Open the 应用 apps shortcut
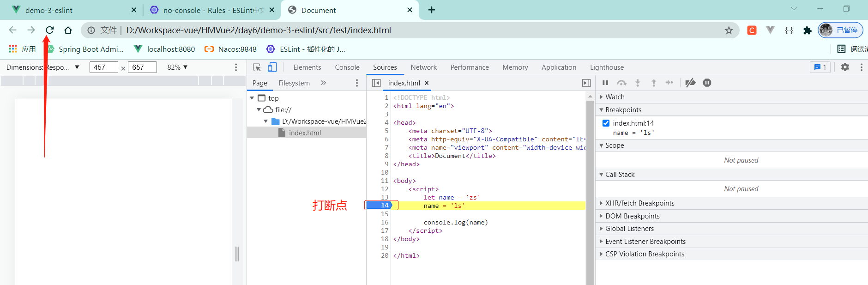This screenshot has height=285, width=868. click(22, 49)
